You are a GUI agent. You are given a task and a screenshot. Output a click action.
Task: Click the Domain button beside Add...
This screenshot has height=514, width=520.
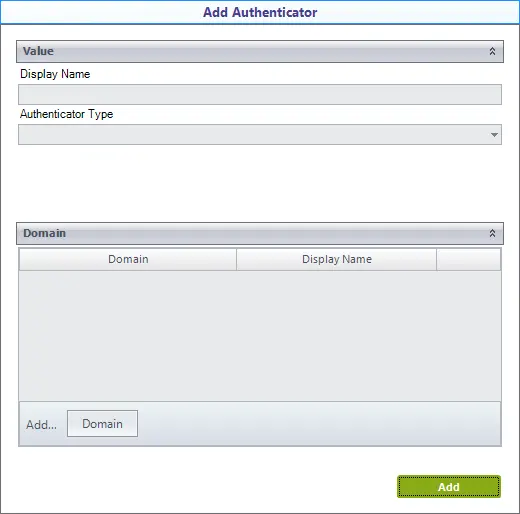pyautogui.click(x=102, y=424)
